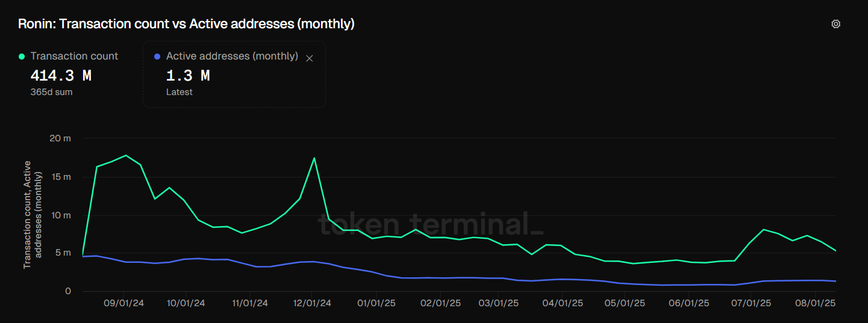Image resolution: width=868 pixels, height=323 pixels.
Task: Remove Active addresses metric with X
Action: click(310, 58)
